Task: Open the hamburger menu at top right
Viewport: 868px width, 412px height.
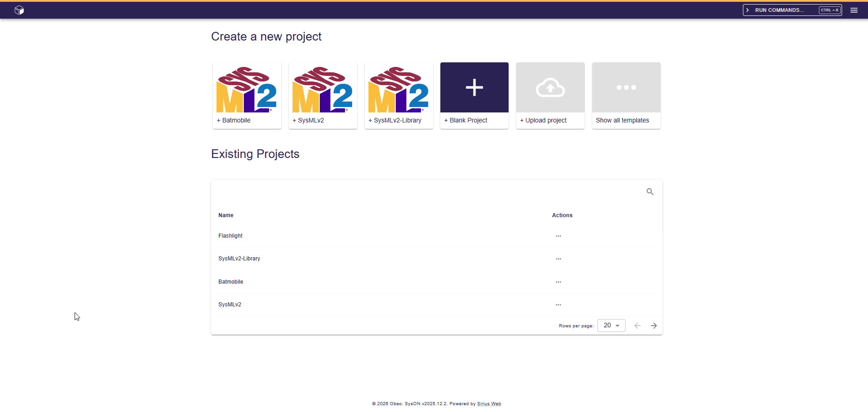Action: (854, 10)
